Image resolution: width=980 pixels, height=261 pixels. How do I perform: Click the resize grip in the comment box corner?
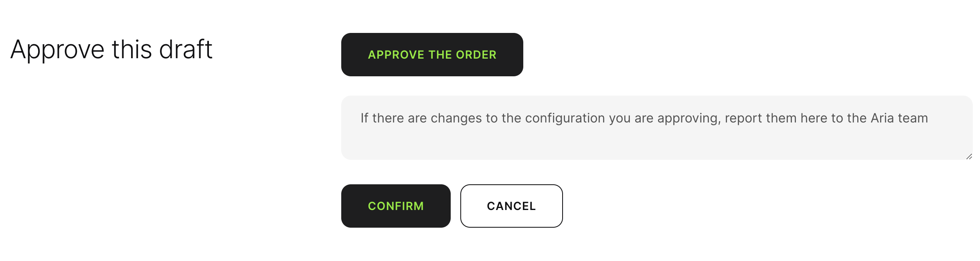pos(969,157)
